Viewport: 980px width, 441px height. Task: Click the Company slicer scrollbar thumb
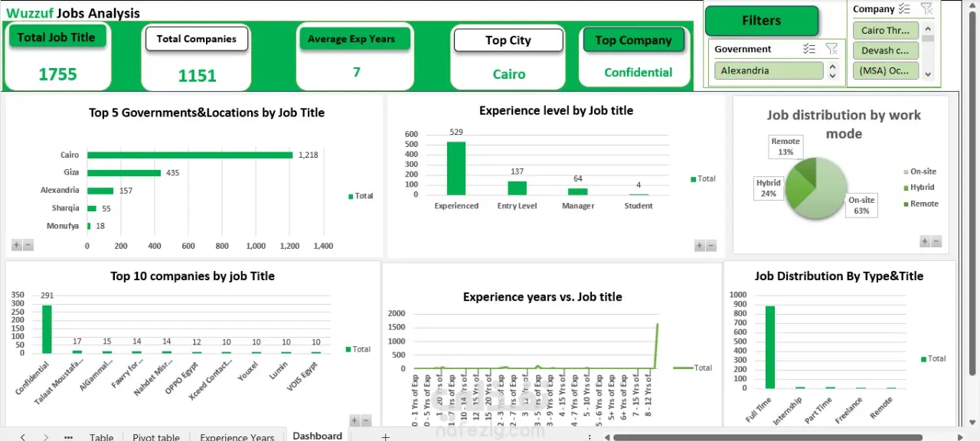coord(928,38)
